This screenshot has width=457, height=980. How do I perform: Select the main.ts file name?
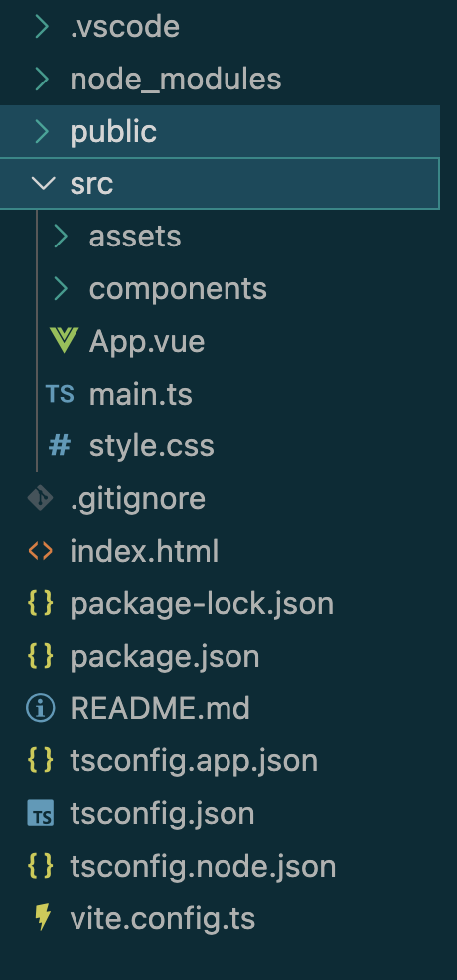point(140,395)
